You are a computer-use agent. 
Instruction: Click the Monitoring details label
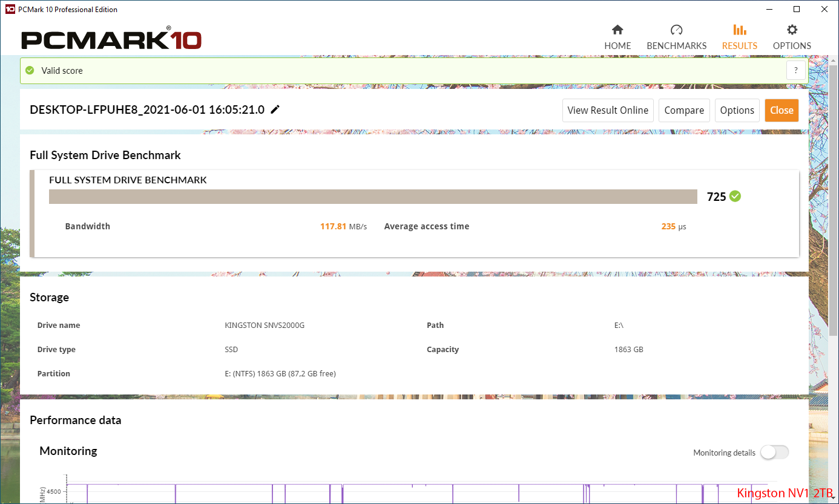point(724,453)
